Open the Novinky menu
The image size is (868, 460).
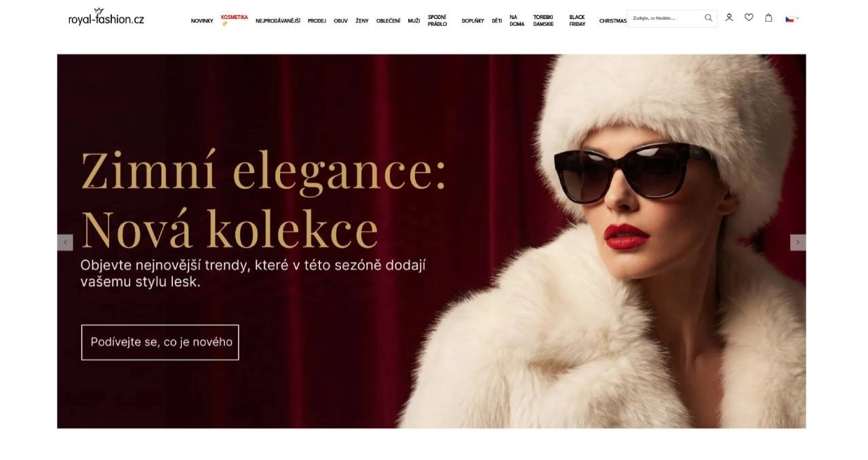click(x=202, y=21)
